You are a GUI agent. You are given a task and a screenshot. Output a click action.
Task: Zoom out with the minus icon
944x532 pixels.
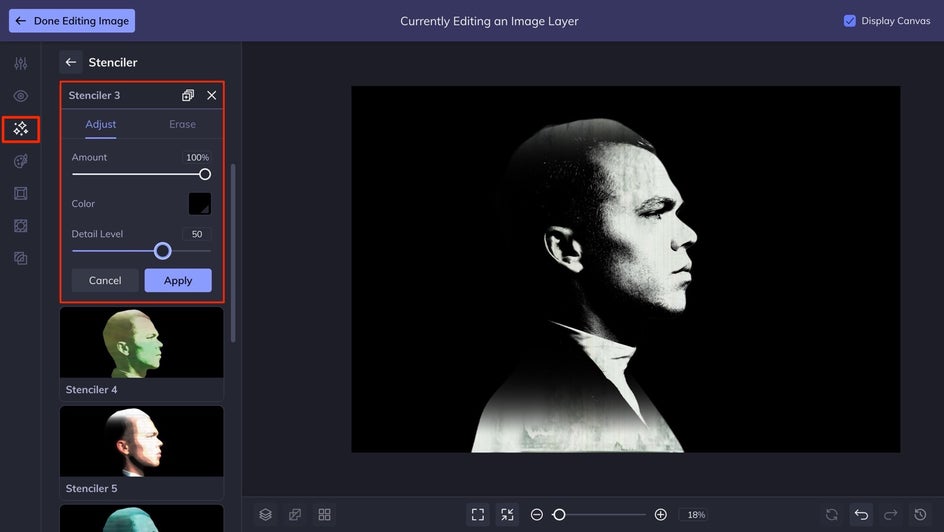coord(536,515)
